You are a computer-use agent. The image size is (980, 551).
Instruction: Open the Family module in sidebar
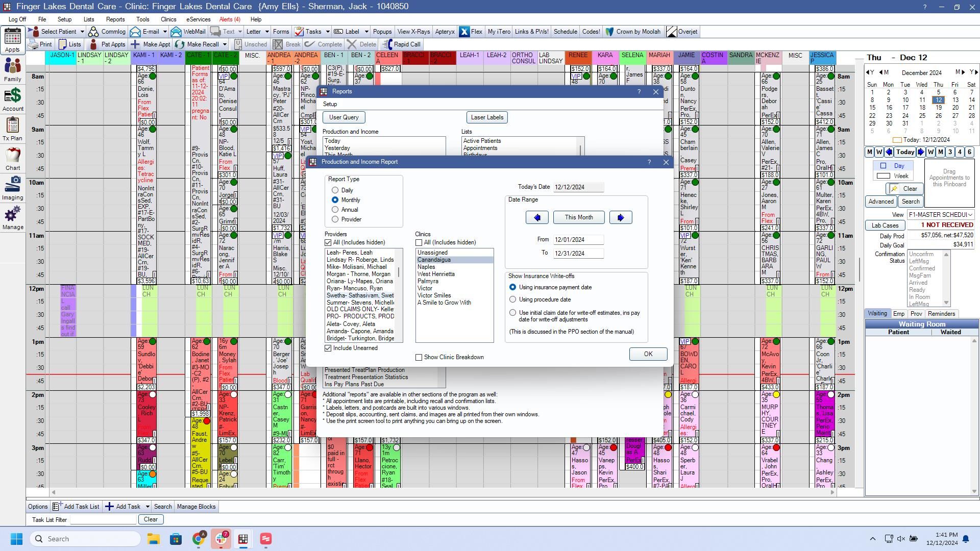click(x=13, y=70)
